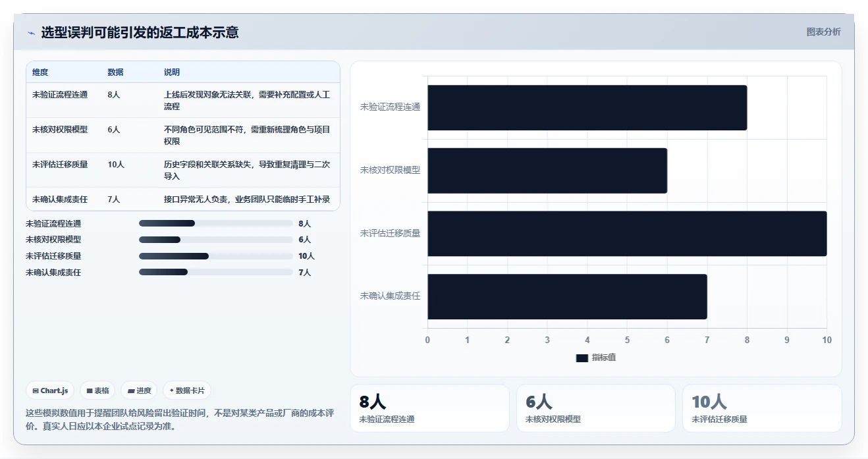Toggle the 指标值 legend item

point(596,358)
